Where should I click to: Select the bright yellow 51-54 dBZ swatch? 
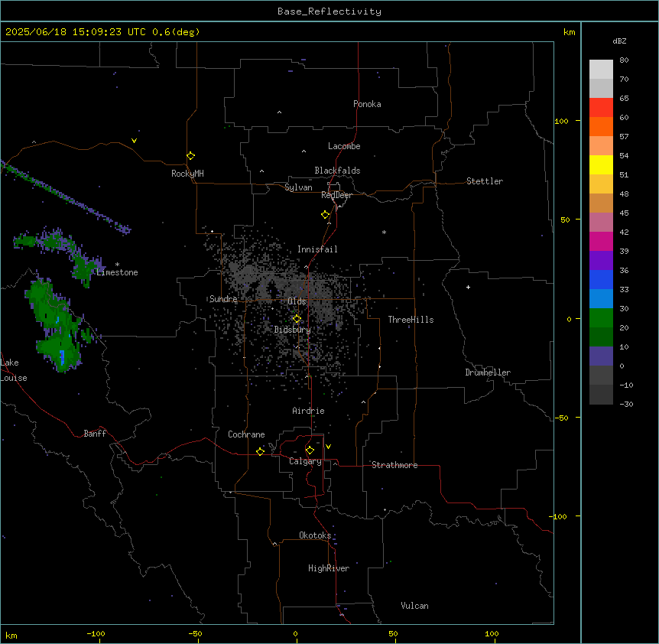(x=601, y=164)
